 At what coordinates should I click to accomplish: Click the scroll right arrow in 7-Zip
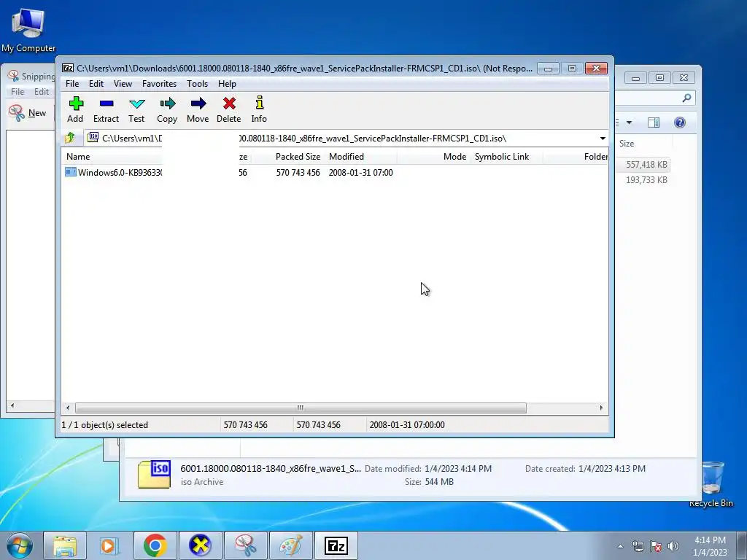601,408
